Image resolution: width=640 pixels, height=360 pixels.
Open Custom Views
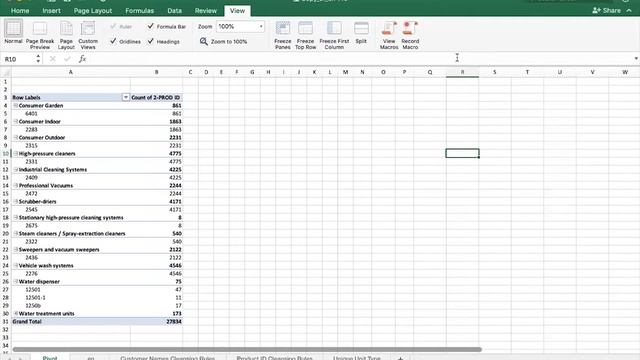(88, 36)
